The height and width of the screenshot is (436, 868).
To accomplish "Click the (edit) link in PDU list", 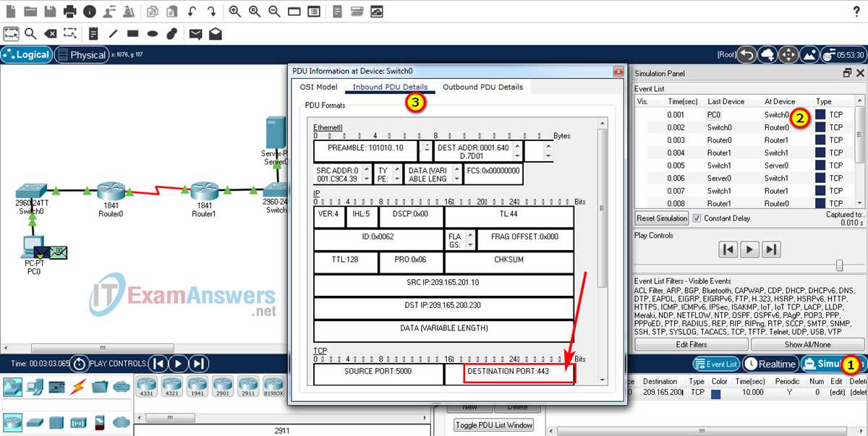I will click(836, 393).
